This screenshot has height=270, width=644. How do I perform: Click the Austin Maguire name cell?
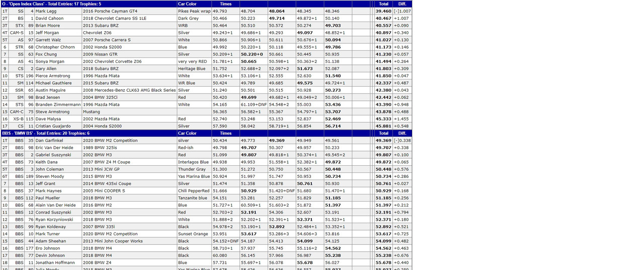coord(51,90)
